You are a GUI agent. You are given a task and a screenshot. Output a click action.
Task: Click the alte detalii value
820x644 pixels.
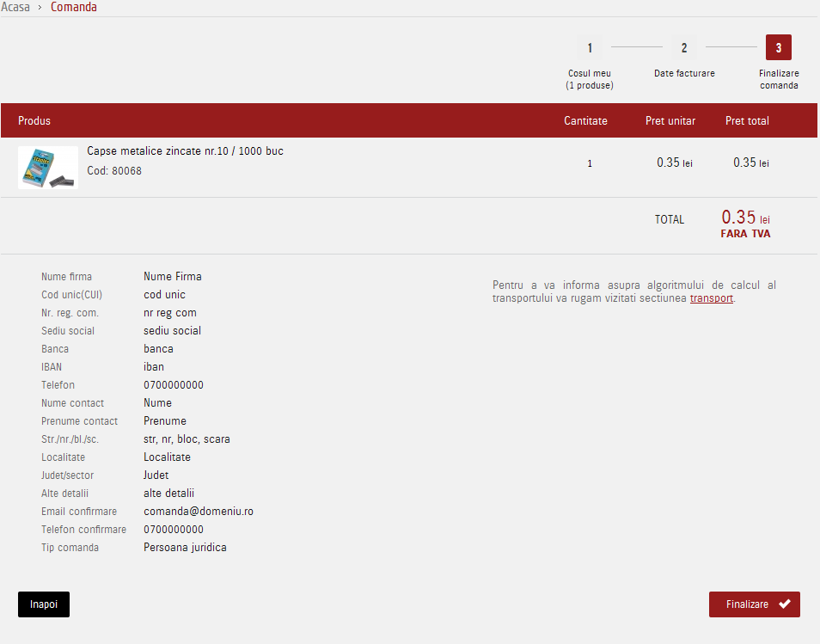coord(168,494)
